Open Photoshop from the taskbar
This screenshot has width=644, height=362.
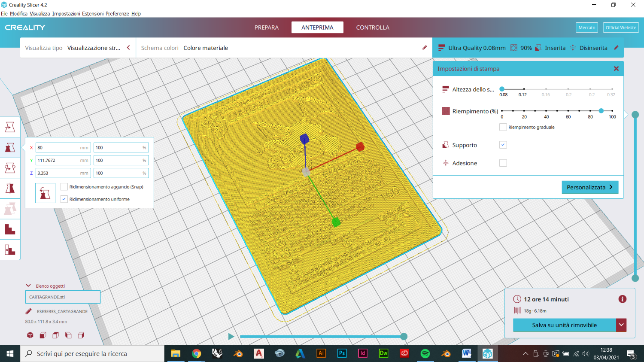tap(342, 353)
